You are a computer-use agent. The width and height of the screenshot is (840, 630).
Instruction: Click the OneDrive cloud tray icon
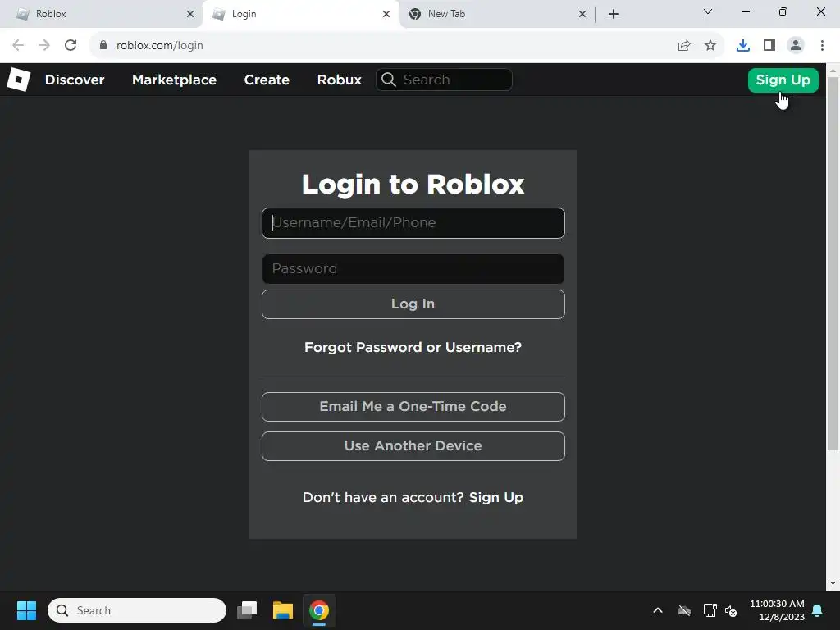pyautogui.click(x=684, y=610)
